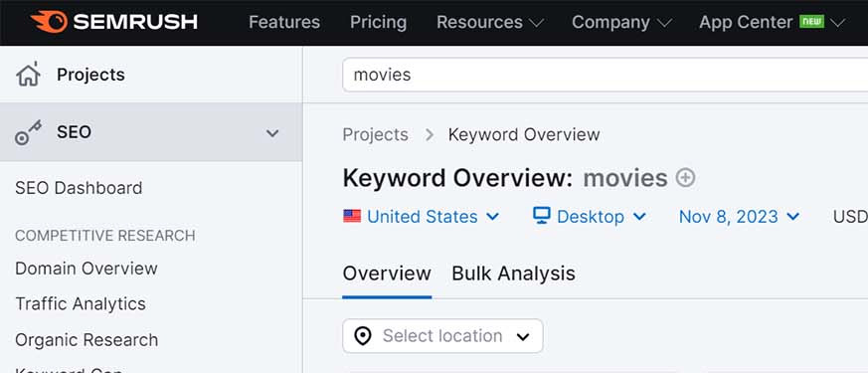Viewport: 868px width, 373px height.
Task: Click the COMPETITIVE RESEARCH section heading
Action: [x=105, y=236]
